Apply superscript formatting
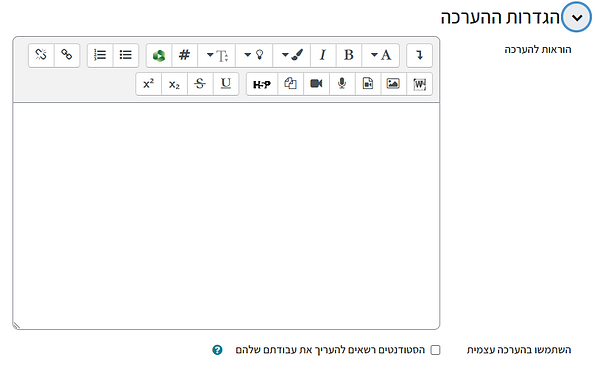 (149, 84)
